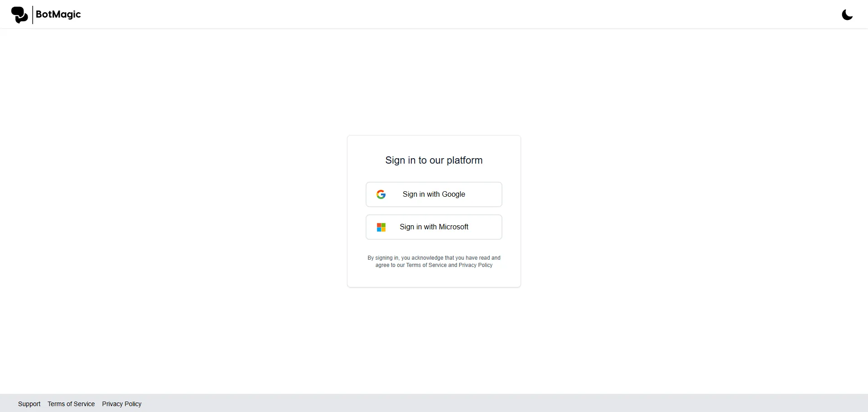
Task: Open Terms of Service in the footer
Action: pos(71,404)
